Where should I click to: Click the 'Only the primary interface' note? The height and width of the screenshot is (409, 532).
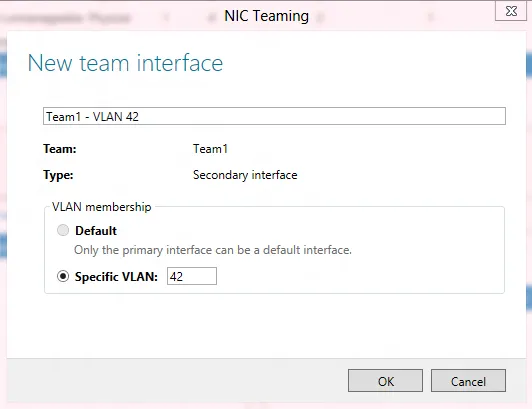click(213, 250)
